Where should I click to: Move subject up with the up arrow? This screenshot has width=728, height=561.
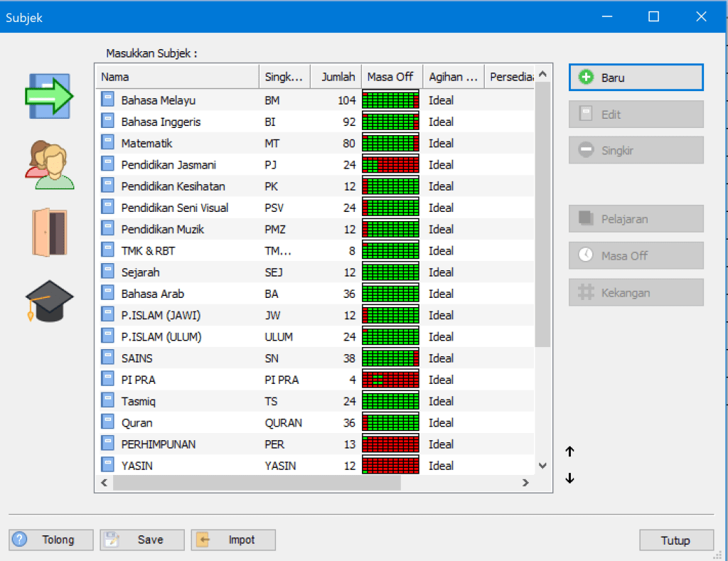[x=569, y=452]
